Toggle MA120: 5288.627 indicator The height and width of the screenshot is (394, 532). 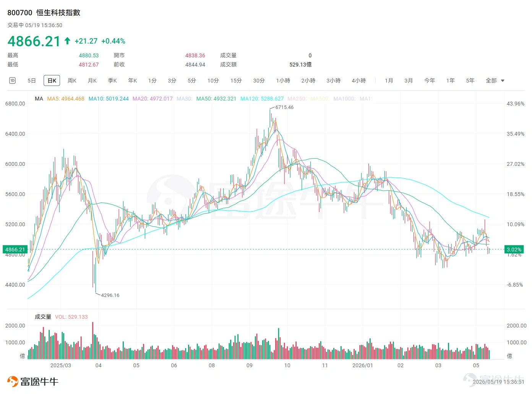pyautogui.click(x=262, y=99)
